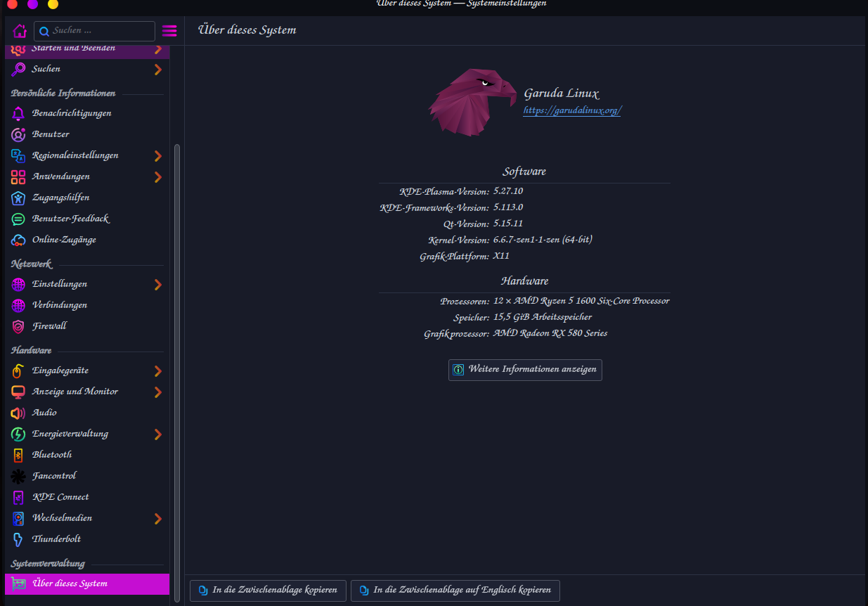This screenshot has height=606, width=868.
Task: Click the Qt version 5.15.11 value
Action: (508, 224)
